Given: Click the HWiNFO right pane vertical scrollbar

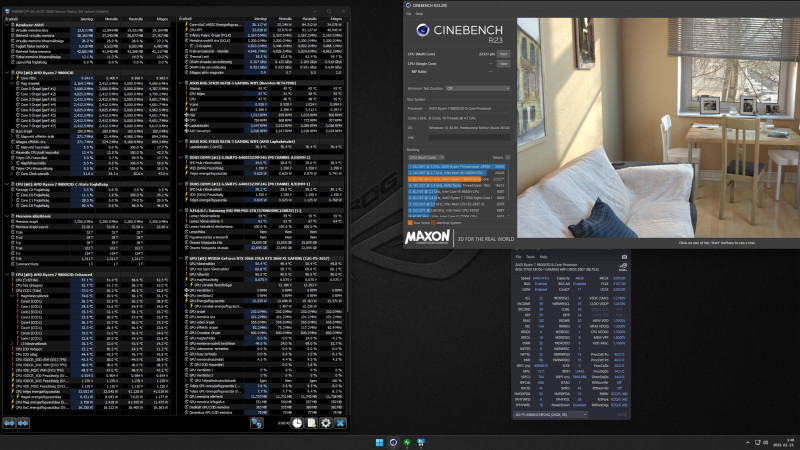Looking at the screenshot, I should click(347, 168).
